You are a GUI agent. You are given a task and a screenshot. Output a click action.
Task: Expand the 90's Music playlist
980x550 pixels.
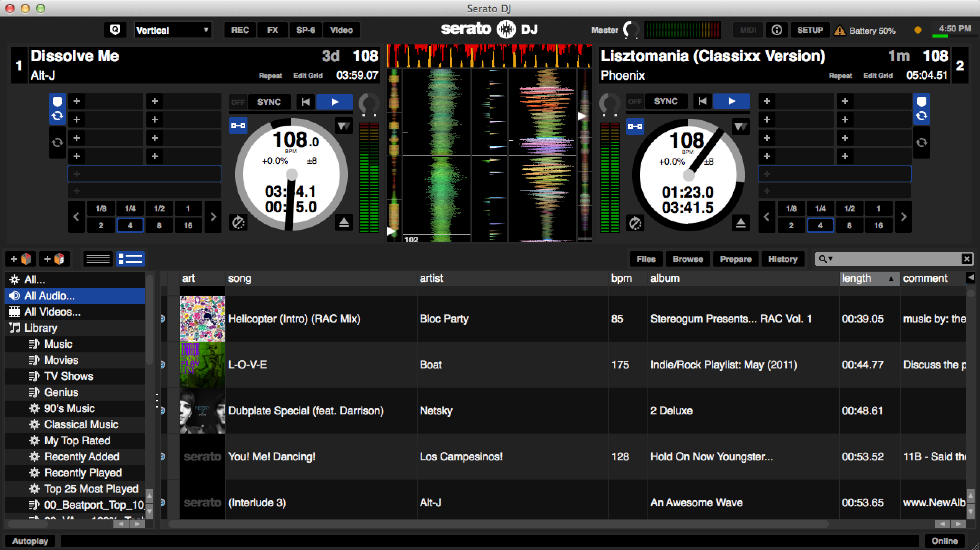[69, 409]
